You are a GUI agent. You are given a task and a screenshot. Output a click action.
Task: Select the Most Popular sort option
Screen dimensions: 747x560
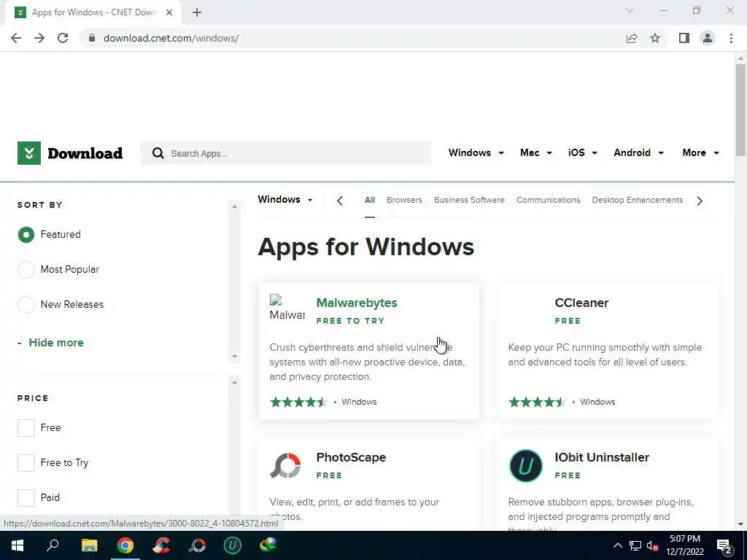26,270
